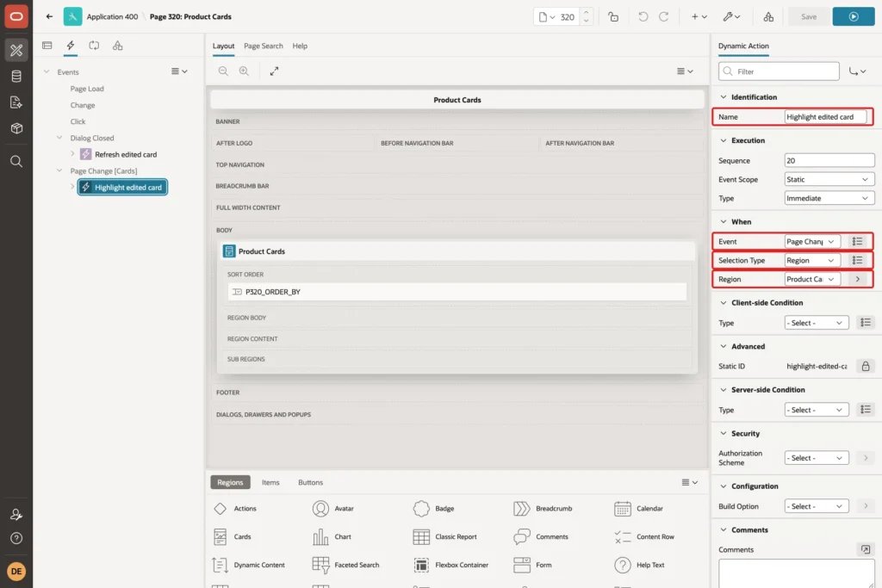The image size is (882, 588).
Task: Expand the Refresh edited card node
Action: click(x=72, y=154)
